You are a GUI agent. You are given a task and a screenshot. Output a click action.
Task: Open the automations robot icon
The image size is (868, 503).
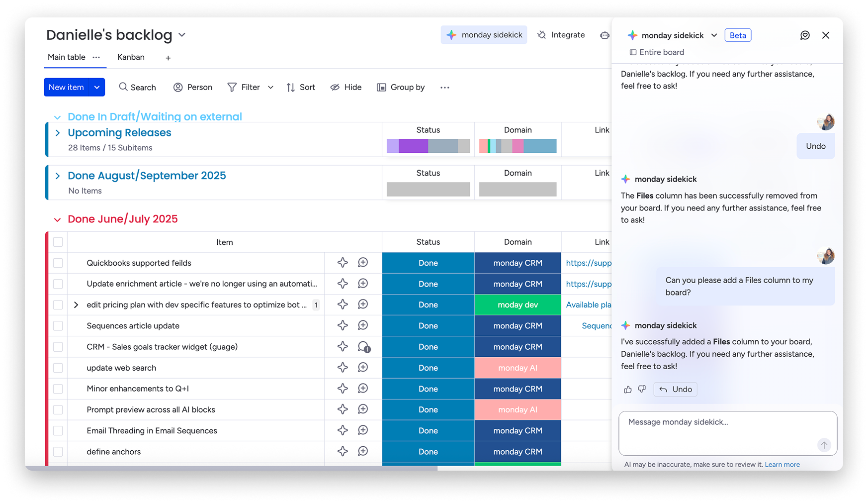click(x=605, y=35)
